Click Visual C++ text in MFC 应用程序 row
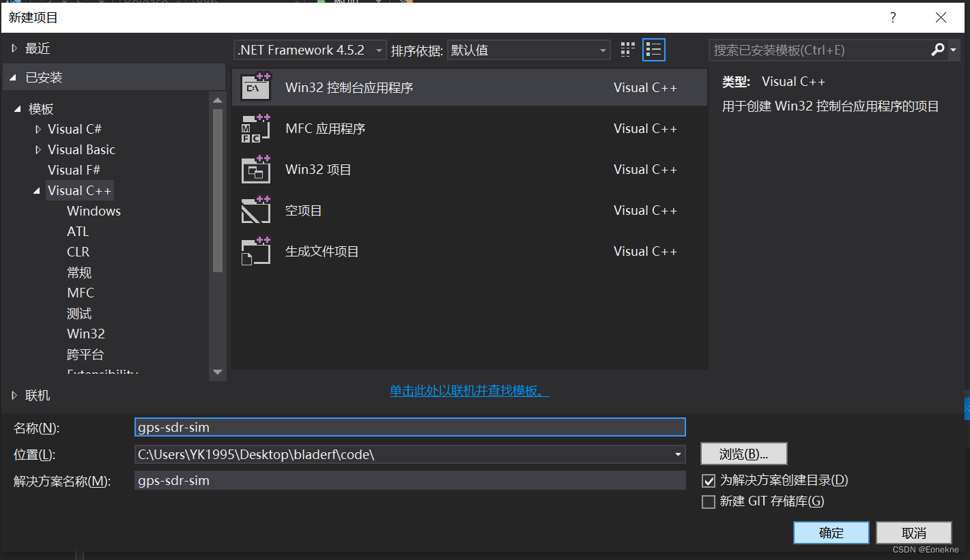This screenshot has width=970, height=560. 645,128
